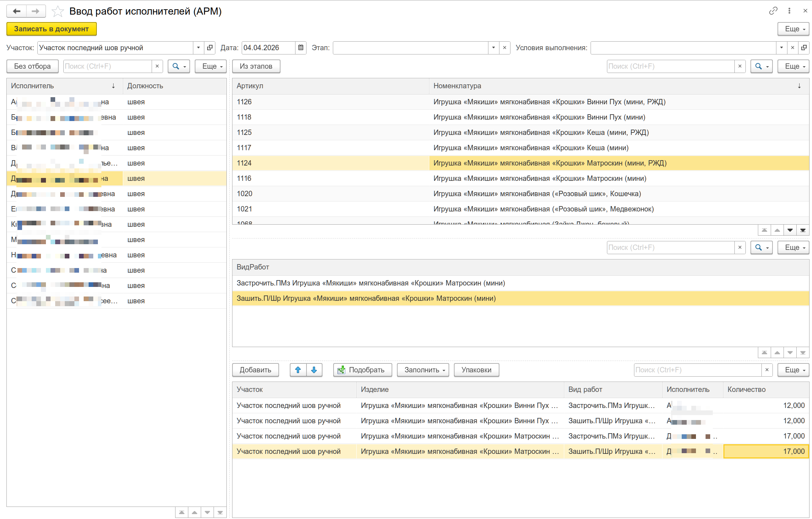Click the Количество column header
The height and width of the screenshot is (519, 812).
click(x=766, y=389)
